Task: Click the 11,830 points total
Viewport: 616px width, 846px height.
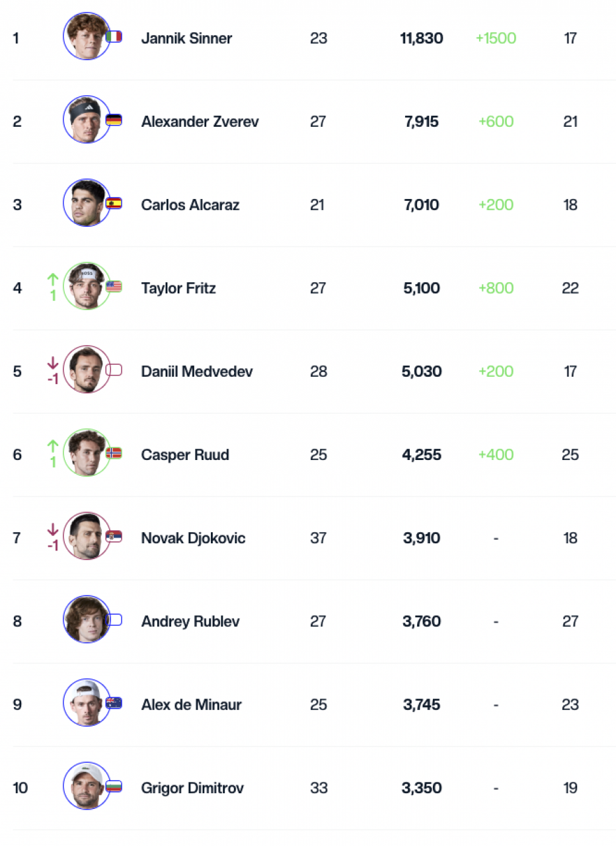Action: coord(422,38)
